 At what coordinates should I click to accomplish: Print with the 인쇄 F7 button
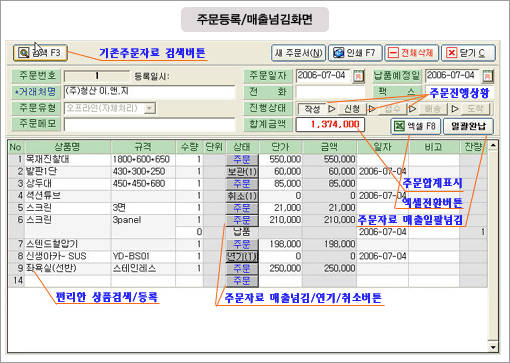point(355,53)
